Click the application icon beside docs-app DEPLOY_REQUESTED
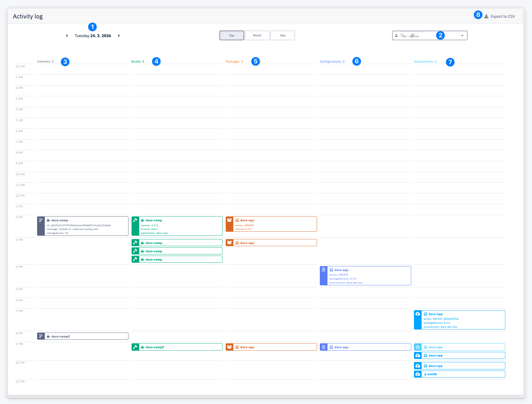Viewport: 532px width, 404px height. tap(426, 314)
